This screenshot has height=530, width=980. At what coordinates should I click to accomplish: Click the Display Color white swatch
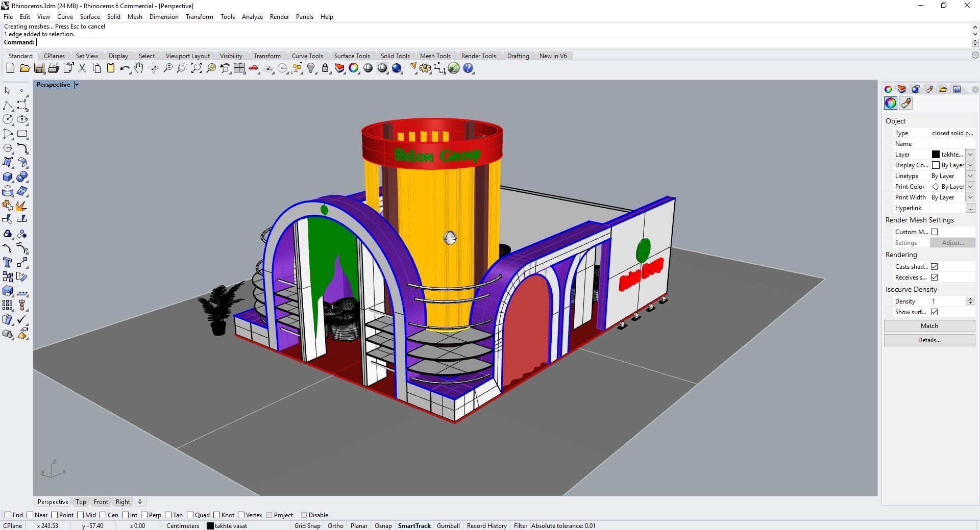tap(936, 165)
